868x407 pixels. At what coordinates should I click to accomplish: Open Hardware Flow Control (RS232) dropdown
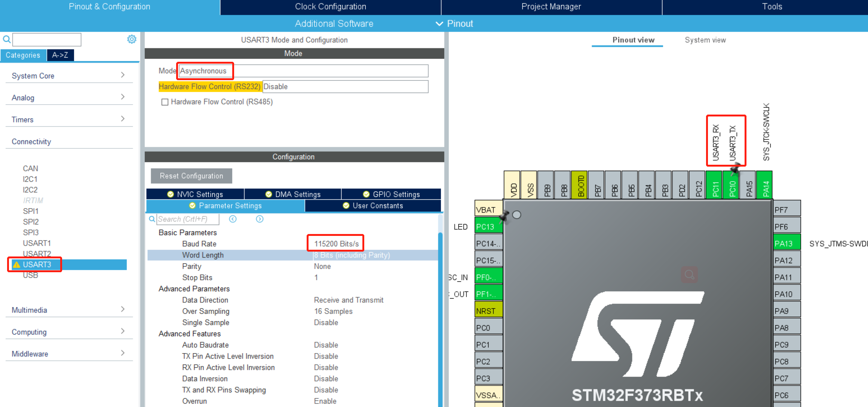345,86
